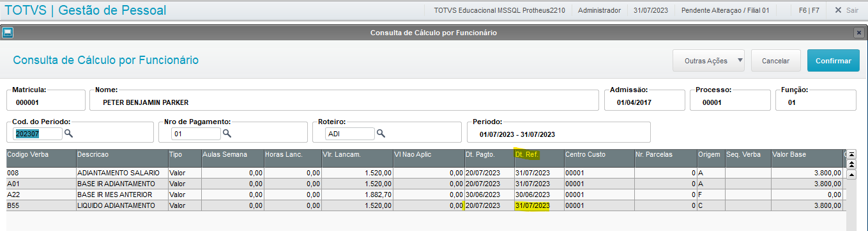Click the Roteiro field containing ADI
The image size is (868, 231).
tap(350, 134)
